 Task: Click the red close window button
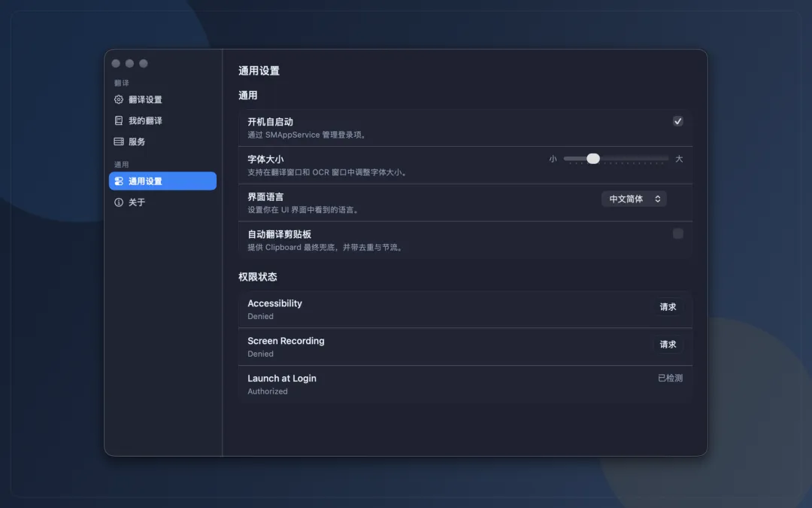click(116, 63)
